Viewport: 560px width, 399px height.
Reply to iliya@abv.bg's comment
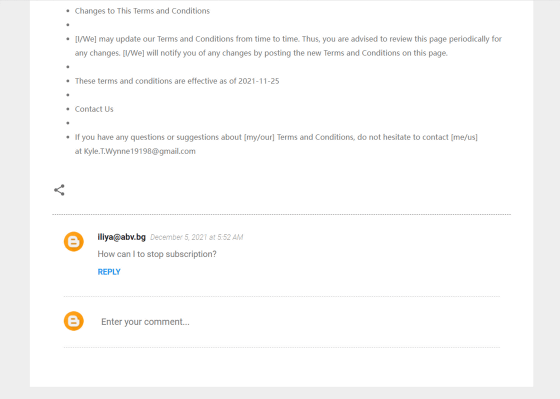pos(109,272)
